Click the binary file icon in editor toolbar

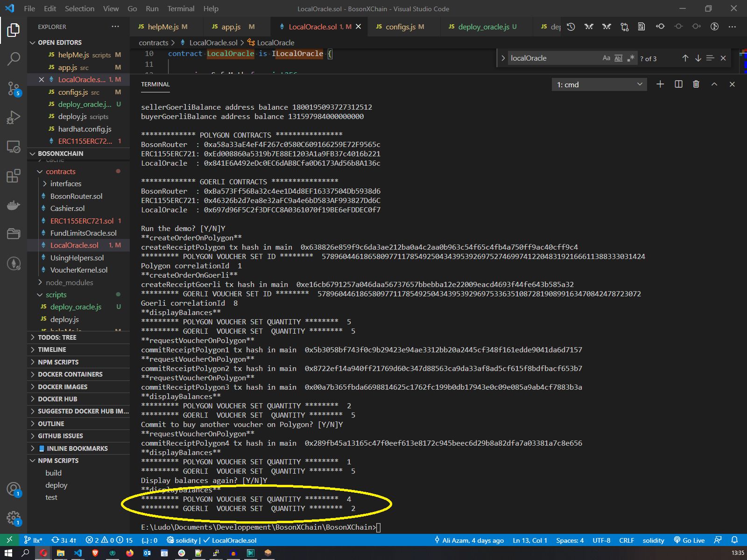tap(641, 27)
